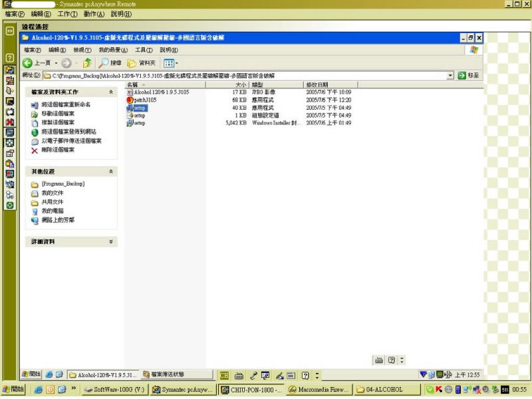This screenshot has width=532, height=399.
Task: Click the address bar path field
Action: click(x=244, y=75)
